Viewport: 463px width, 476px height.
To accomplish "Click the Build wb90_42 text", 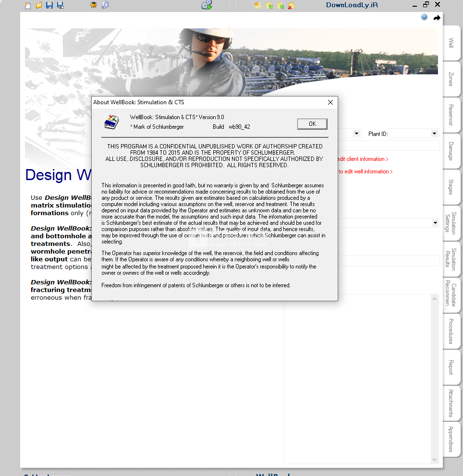I will coord(231,127).
